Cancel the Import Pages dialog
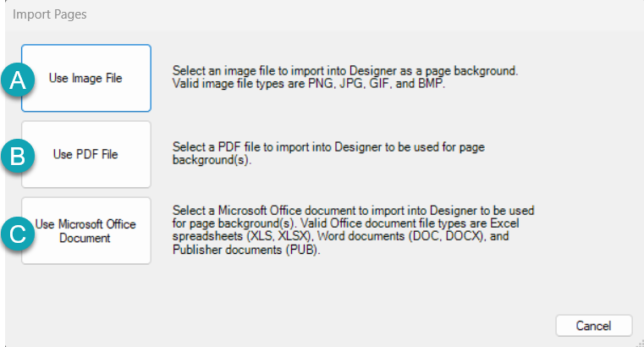644x347 pixels. (x=593, y=326)
